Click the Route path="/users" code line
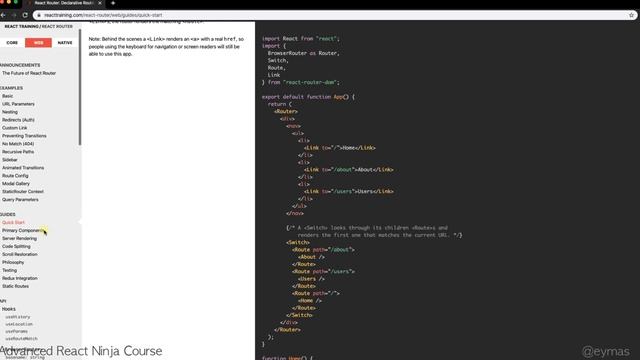The height and width of the screenshot is (360, 640). (323, 271)
